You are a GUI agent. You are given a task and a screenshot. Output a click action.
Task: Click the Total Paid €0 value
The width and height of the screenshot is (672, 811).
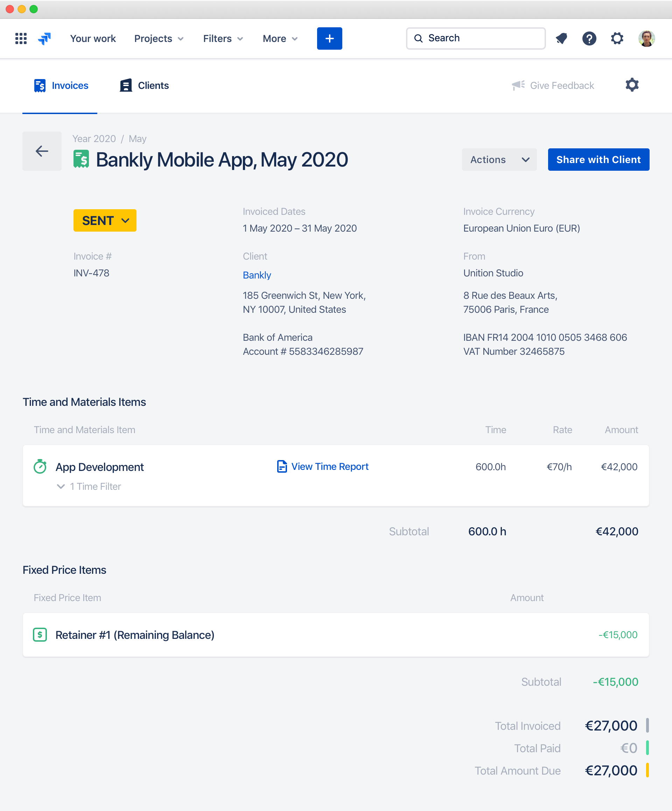pos(629,748)
